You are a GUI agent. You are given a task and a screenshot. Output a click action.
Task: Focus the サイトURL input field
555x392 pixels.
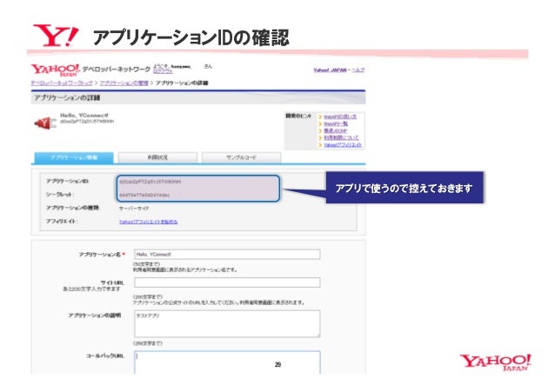227,282
